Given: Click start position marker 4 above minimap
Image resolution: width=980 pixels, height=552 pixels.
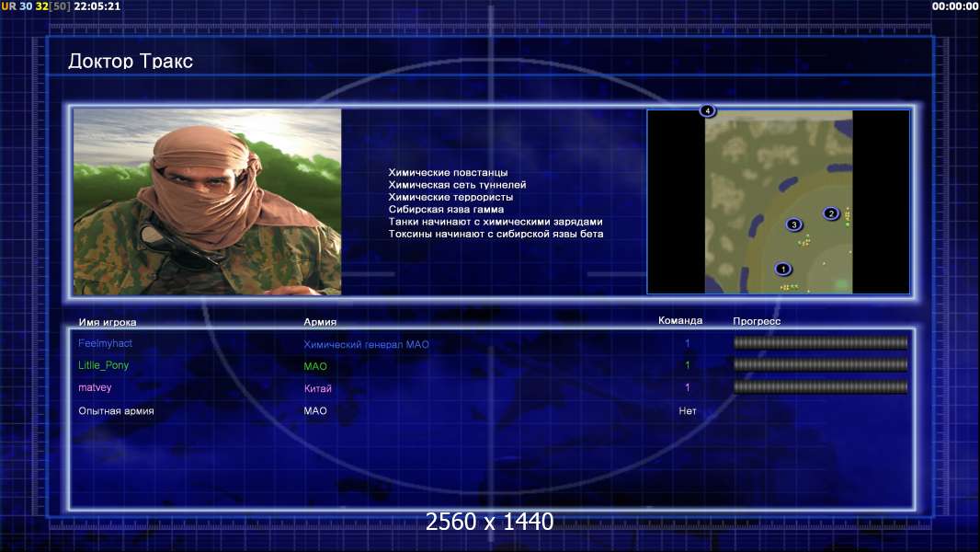Looking at the screenshot, I should click(x=708, y=110).
